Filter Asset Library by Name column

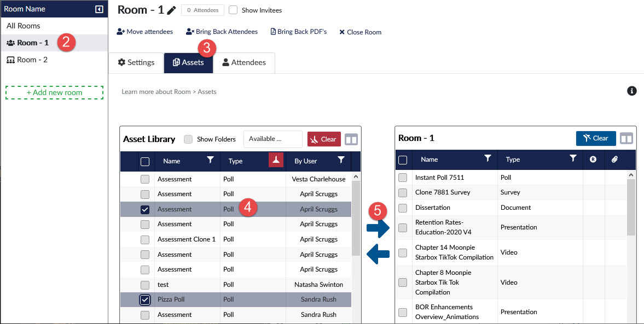[210, 160]
